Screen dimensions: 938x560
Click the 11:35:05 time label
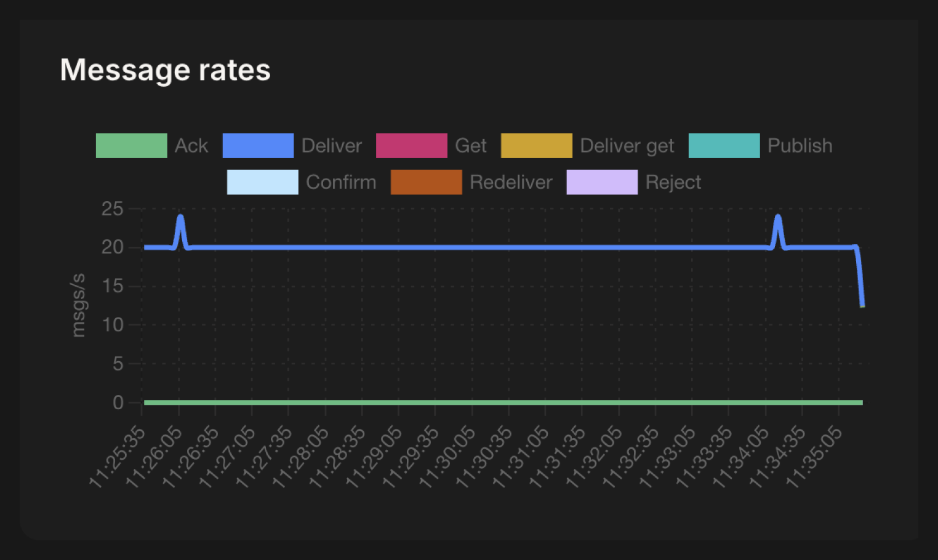coord(814,457)
